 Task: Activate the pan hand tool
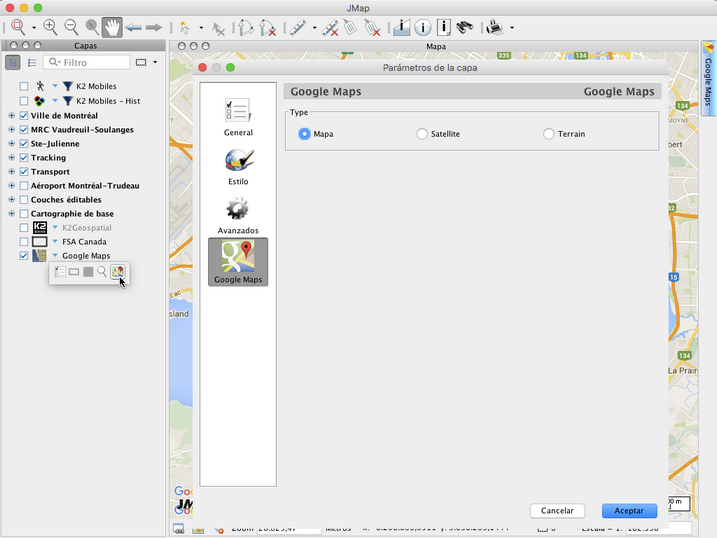pyautogui.click(x=112, y=27)
